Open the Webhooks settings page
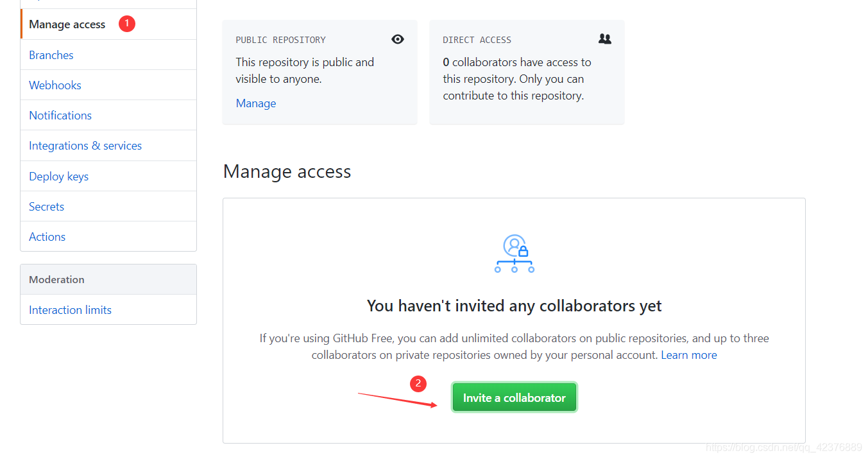This screenshot has width=868, height=459. pos(55,85)
